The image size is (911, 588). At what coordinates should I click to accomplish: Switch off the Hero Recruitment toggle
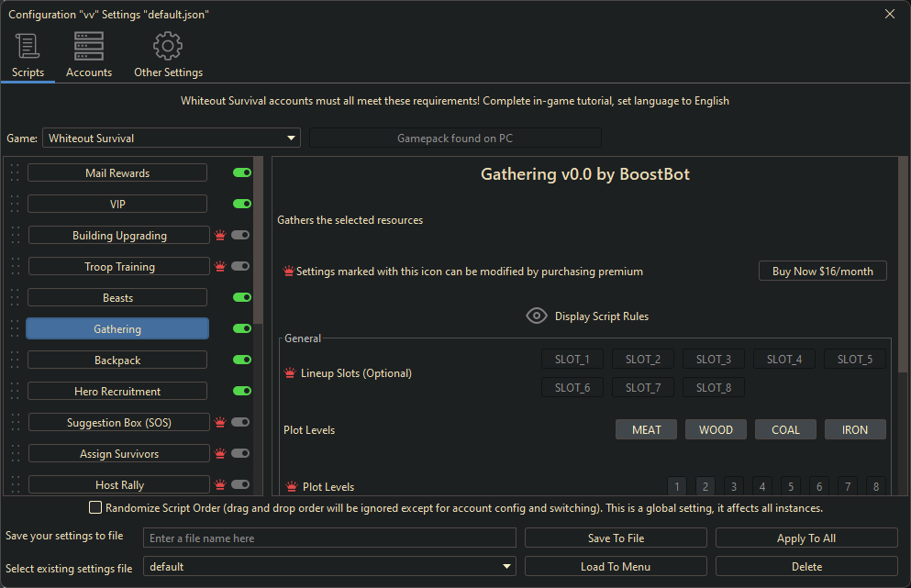coord(241,391)
